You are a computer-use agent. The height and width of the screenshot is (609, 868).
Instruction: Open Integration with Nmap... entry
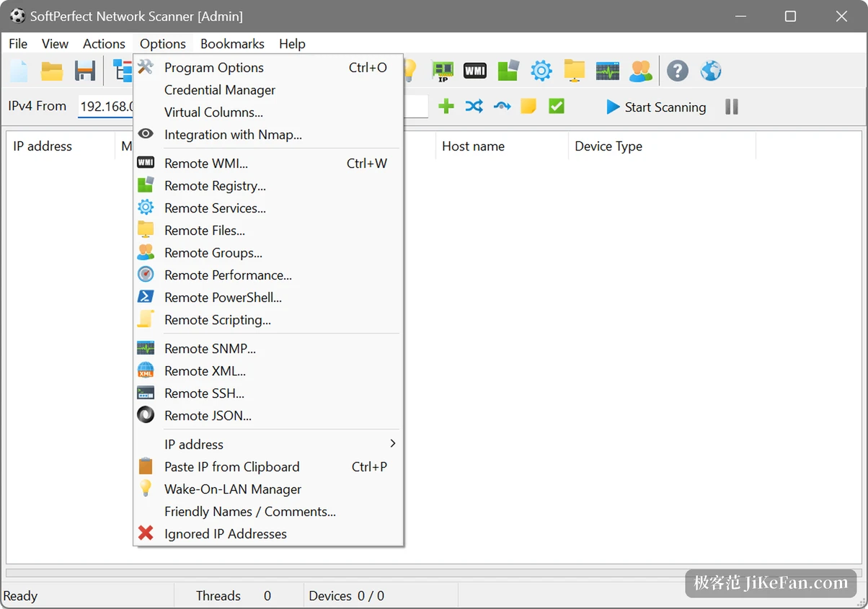click(268, 135)
